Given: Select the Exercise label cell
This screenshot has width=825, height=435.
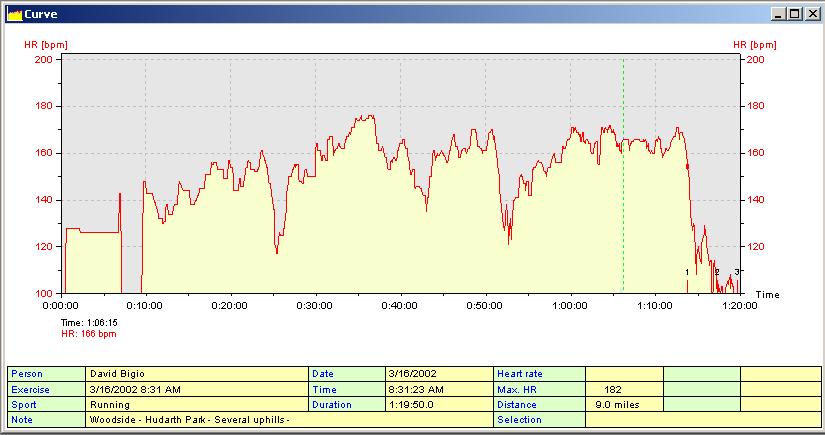Looking at the screenshot, I should pos(47,389).
